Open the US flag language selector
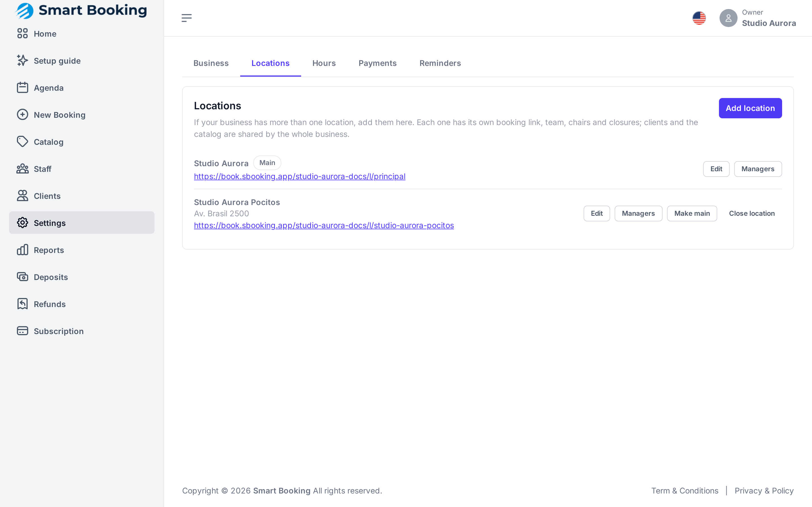This screenshot has width=812, height=507. (x=699, y=18)
